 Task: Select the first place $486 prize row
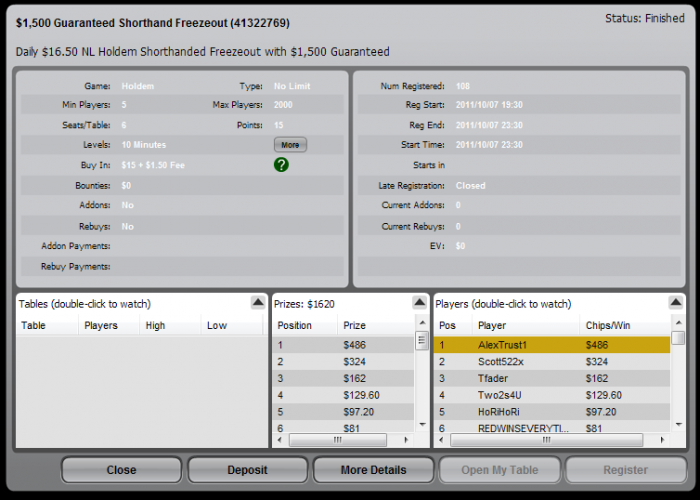(343, 345)
